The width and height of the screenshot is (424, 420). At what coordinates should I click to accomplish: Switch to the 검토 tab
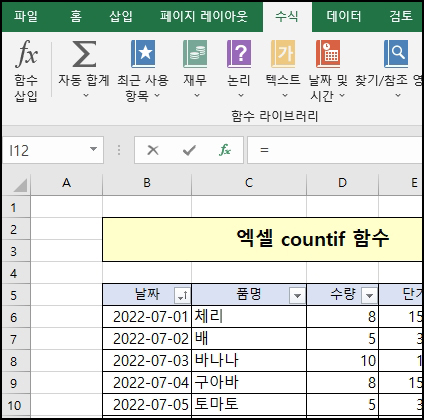tap(401, 16)
